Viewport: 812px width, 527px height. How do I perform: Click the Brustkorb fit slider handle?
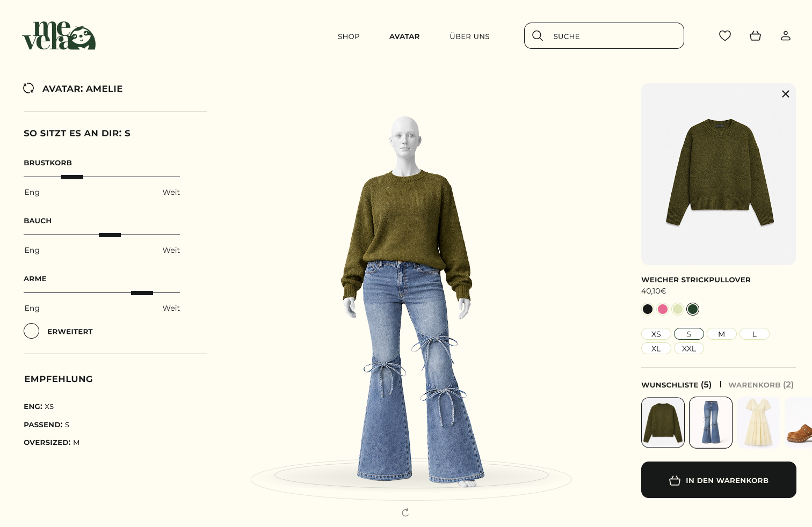click(x=72, y=177)
